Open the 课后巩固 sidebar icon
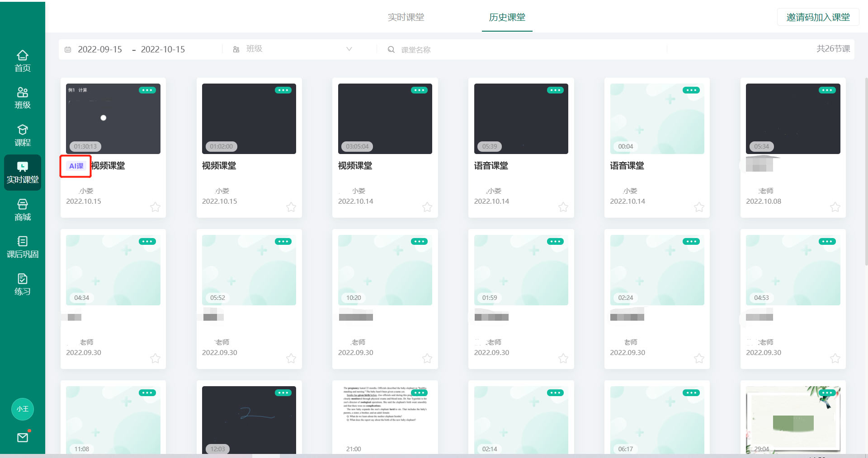This screenshot has width=868, height=458. coord(22,248)
